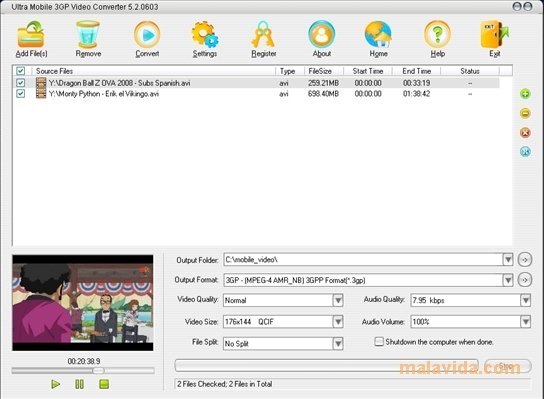
Task: Click the Stop button beside progress bar
Action: click(x=508, y=366)
